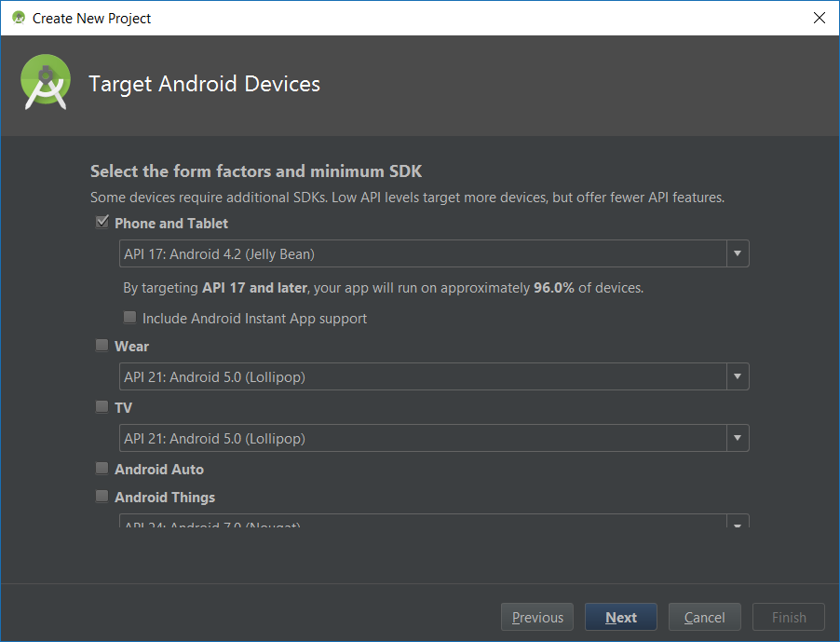Click the 96.0% devices percentage
Screen dimensions: 840x642
point(554,288)
